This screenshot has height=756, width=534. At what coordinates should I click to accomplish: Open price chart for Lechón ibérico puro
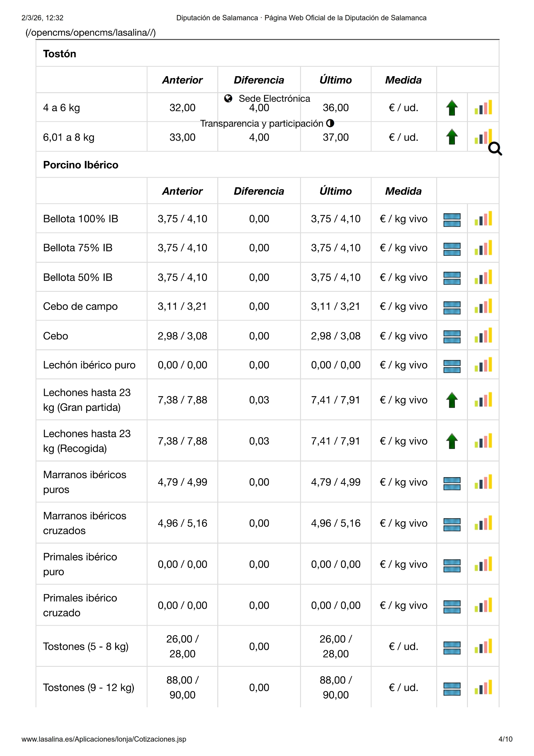point(483,365)
